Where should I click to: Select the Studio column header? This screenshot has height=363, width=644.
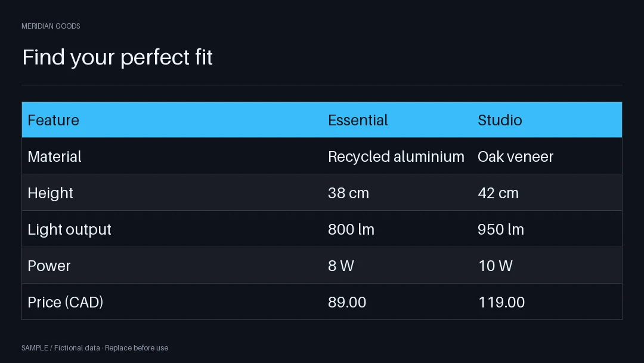coord(500,120)
